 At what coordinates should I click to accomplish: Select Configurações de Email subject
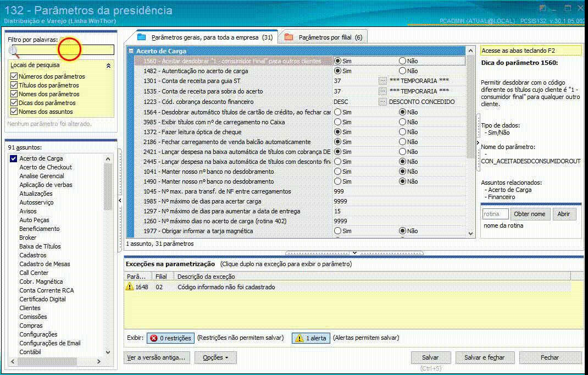coord(50,343)
